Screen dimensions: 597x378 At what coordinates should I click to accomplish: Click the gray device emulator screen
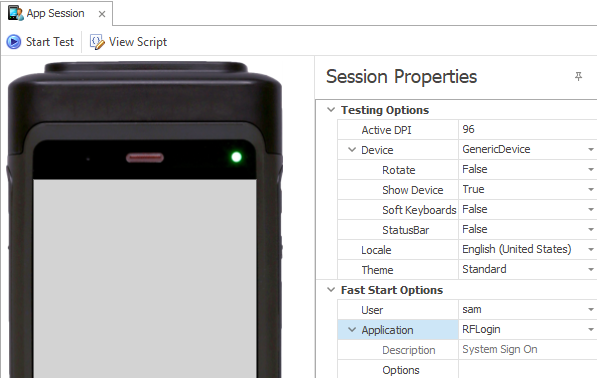145,279
